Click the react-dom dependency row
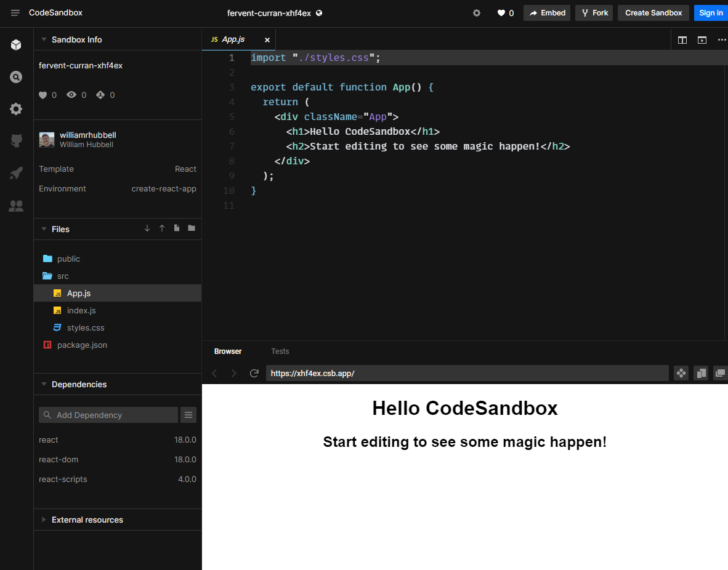The height and width of the screenshot is (570, 728). point(118,460)
